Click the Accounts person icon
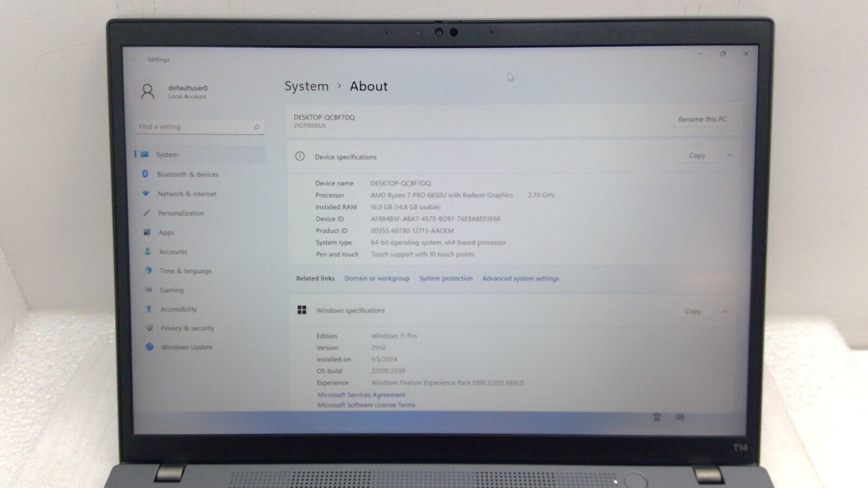 point(148,252)
